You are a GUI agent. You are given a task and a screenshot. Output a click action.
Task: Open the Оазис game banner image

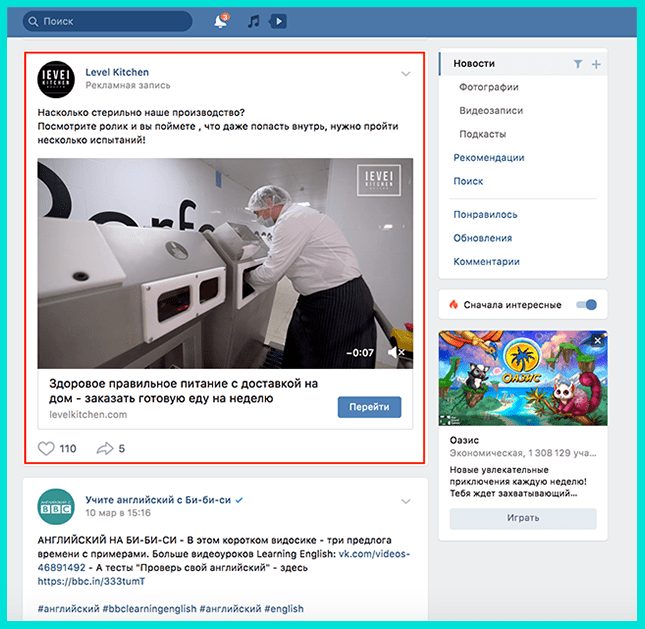pyautogui.click(x=523, y=378)
